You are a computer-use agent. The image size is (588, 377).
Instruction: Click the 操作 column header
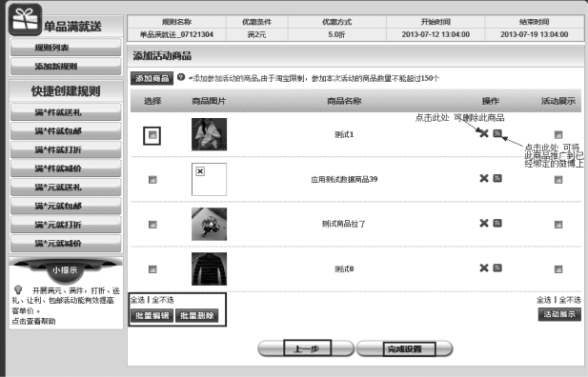tap(490, 101)
